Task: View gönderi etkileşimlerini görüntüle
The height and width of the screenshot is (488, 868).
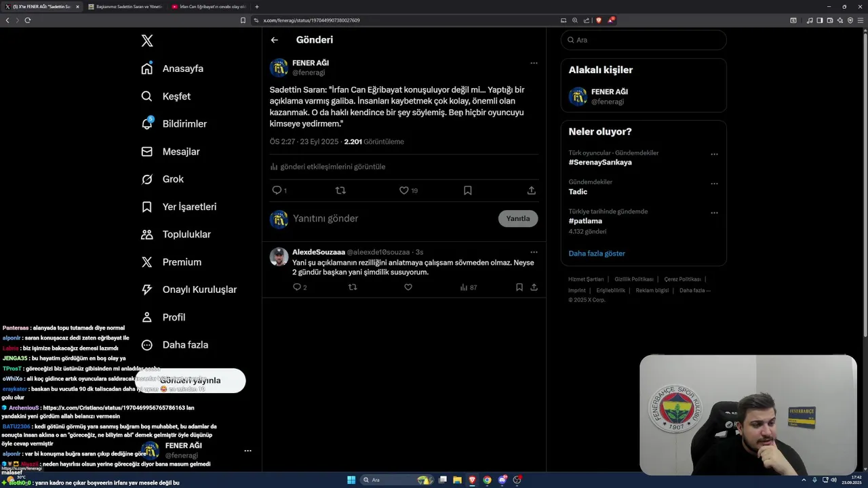Action: point(328,167)
